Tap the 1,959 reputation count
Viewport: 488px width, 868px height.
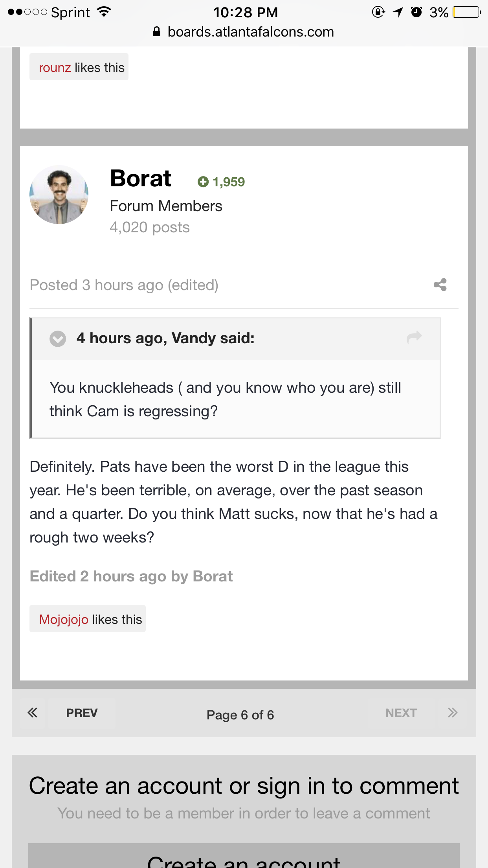[229, 182]
